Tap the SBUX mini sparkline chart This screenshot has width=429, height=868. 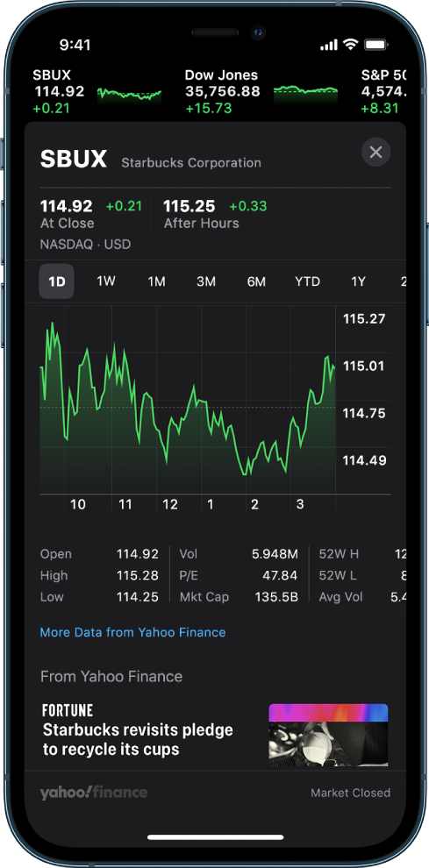pyautogui.click(x=129, y=94)
